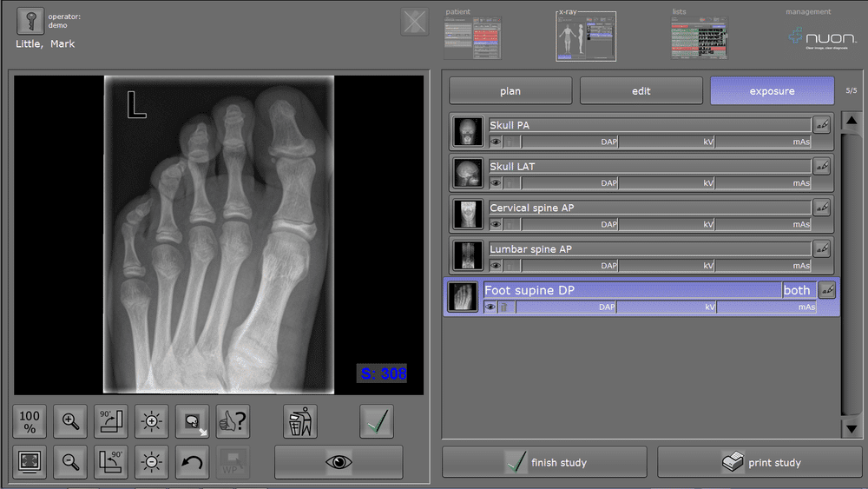The image size is (868, 489).
Task: Open the 'both' side selector for Foot supine DP
Action: pyautogui.click(x=796, y=290)
